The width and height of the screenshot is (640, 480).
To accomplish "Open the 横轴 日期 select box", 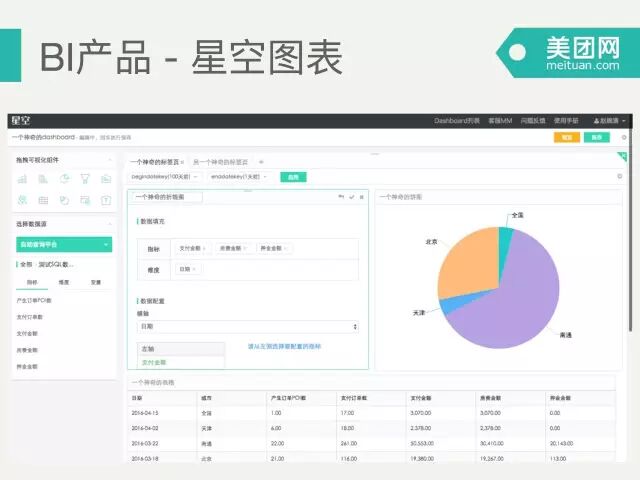I will click(x=248, y=327).
